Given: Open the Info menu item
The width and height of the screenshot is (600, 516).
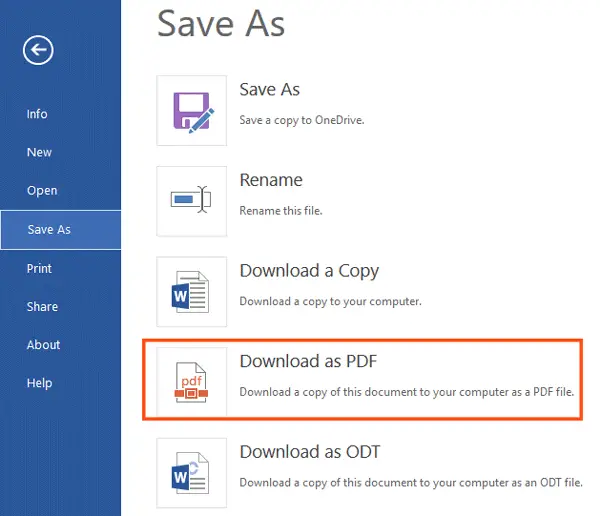Looking at the screenshot, I should point(37,114).
